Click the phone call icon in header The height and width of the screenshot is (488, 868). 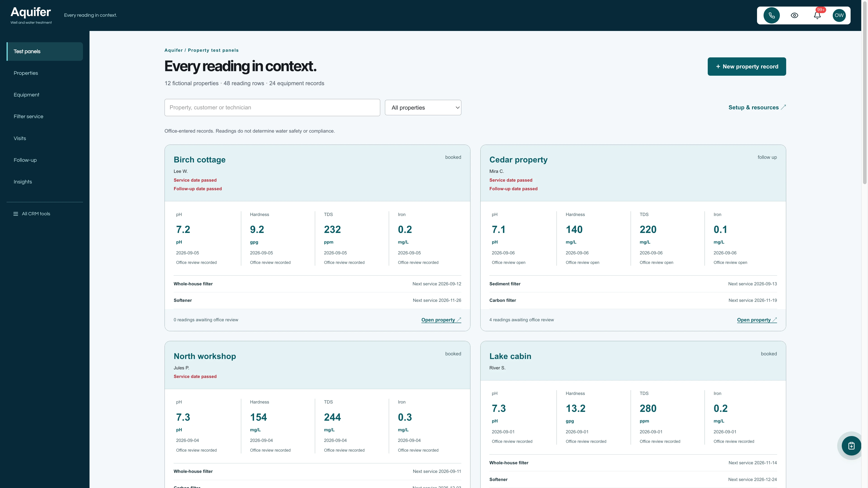pyautogui.click(x=772, y=15)
